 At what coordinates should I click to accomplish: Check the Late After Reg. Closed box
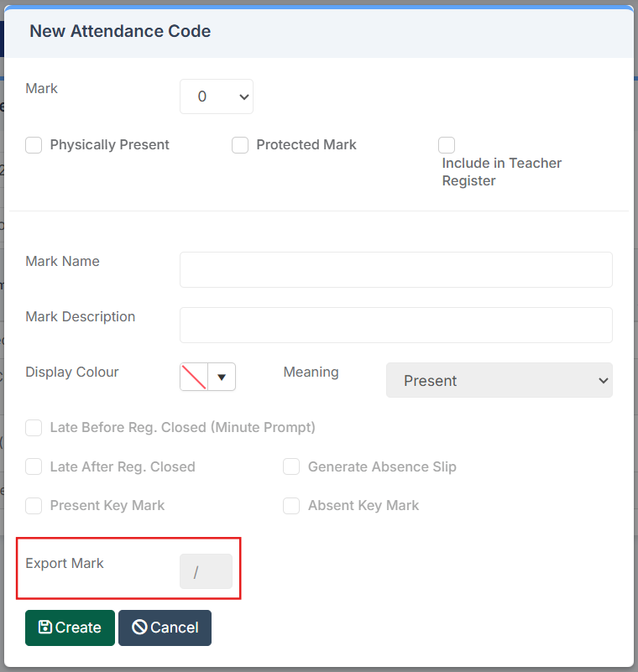point(34,467)
